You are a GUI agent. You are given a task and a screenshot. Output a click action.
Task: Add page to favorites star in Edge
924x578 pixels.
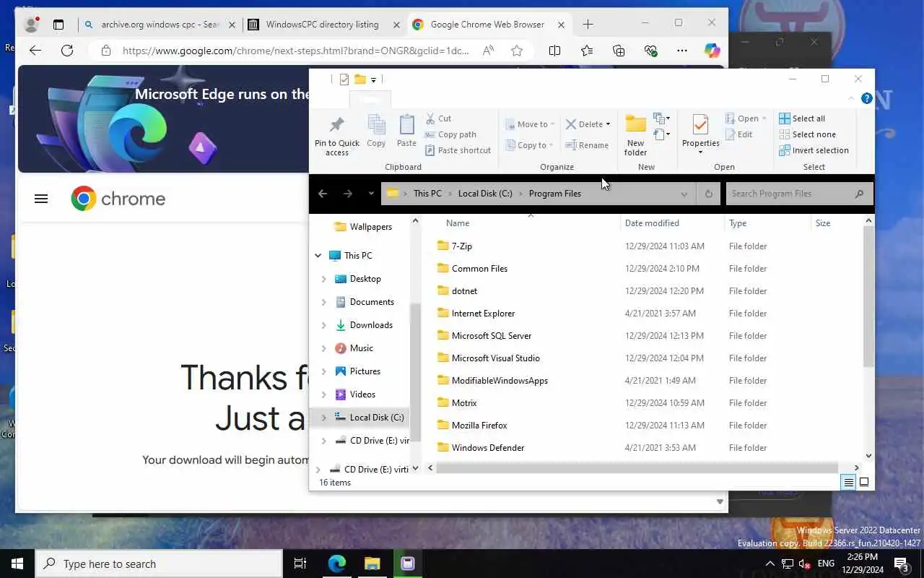click(517, 51)
